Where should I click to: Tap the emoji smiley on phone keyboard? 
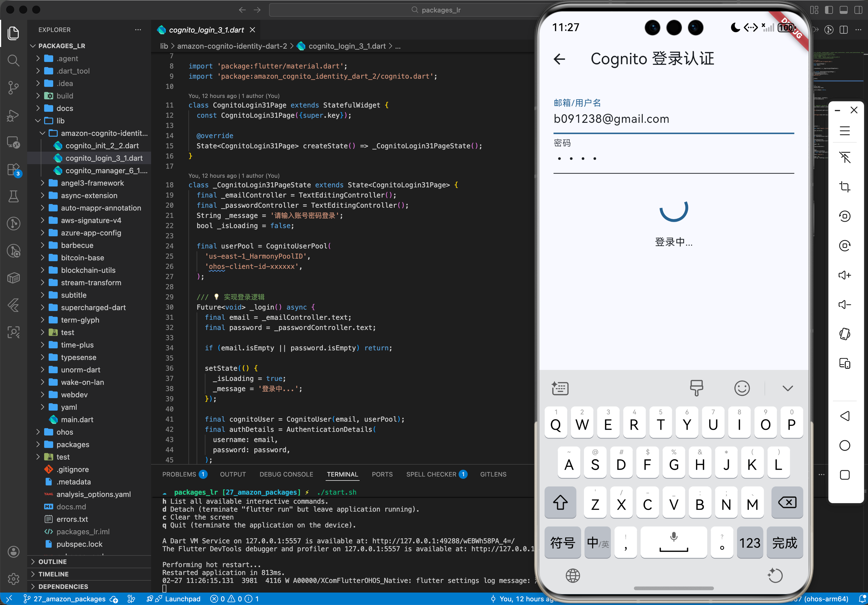[742, 388]
